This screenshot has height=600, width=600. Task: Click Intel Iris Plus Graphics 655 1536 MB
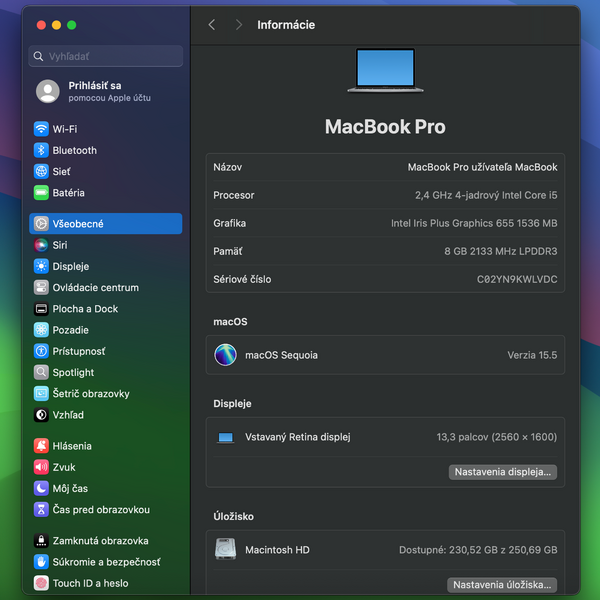click(474, 223)
